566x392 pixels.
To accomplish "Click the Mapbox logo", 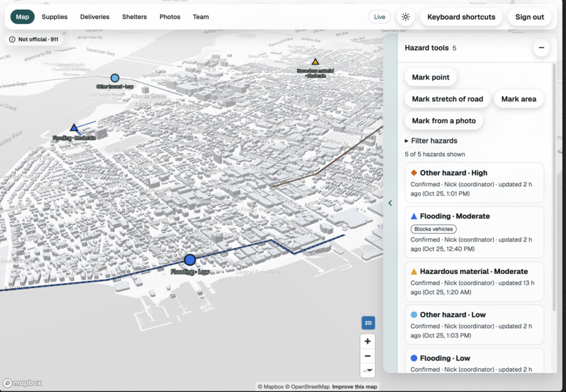I will (x=22, y=383).
